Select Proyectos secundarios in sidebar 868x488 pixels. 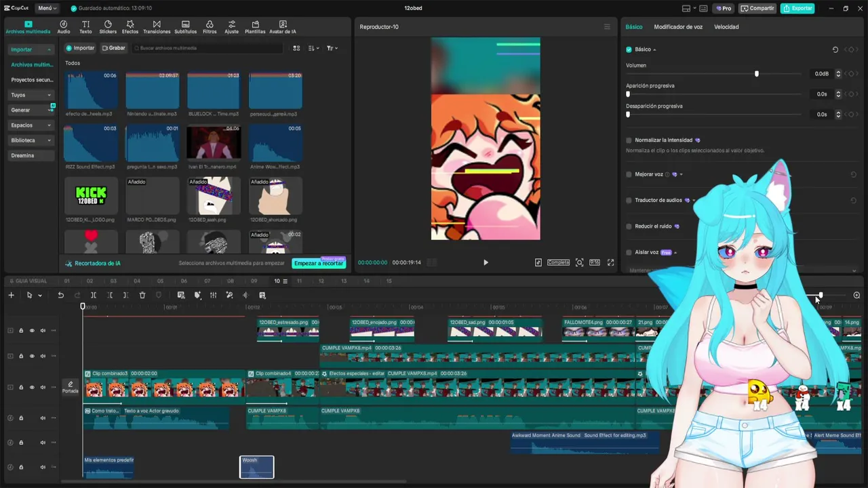point(32,80)
